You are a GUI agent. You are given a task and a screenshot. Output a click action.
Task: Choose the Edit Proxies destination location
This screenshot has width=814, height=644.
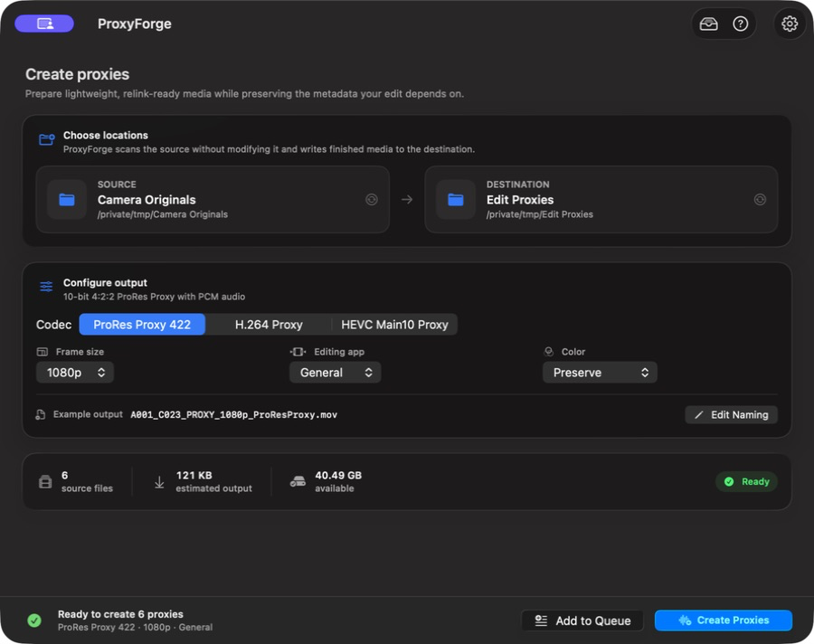[601, 199]
